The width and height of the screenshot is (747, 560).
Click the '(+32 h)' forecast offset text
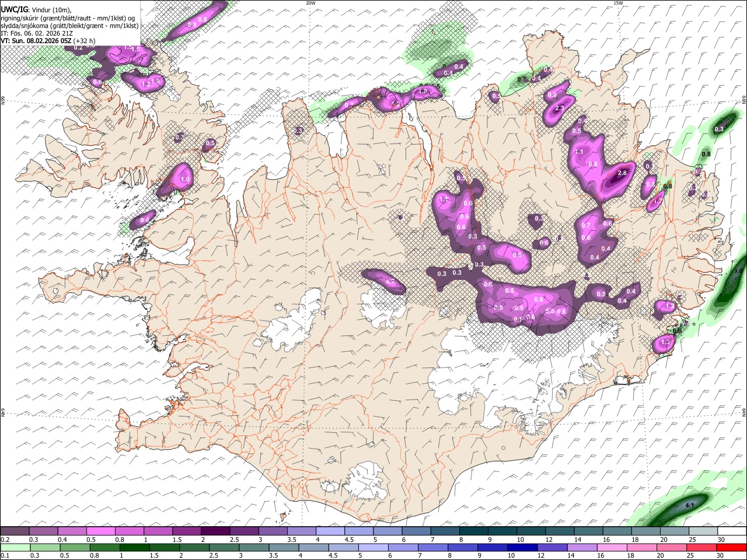click(84, 41)
